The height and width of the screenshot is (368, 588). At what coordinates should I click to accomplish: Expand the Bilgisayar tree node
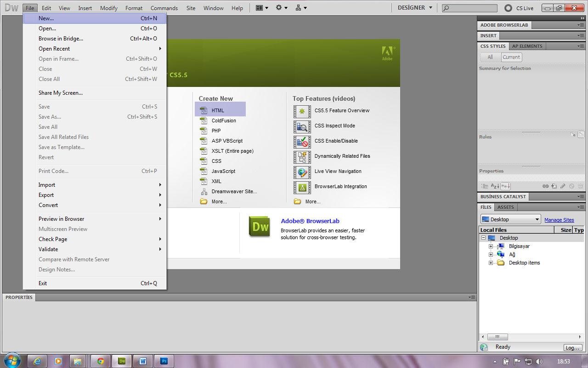(x=491, y=246)
